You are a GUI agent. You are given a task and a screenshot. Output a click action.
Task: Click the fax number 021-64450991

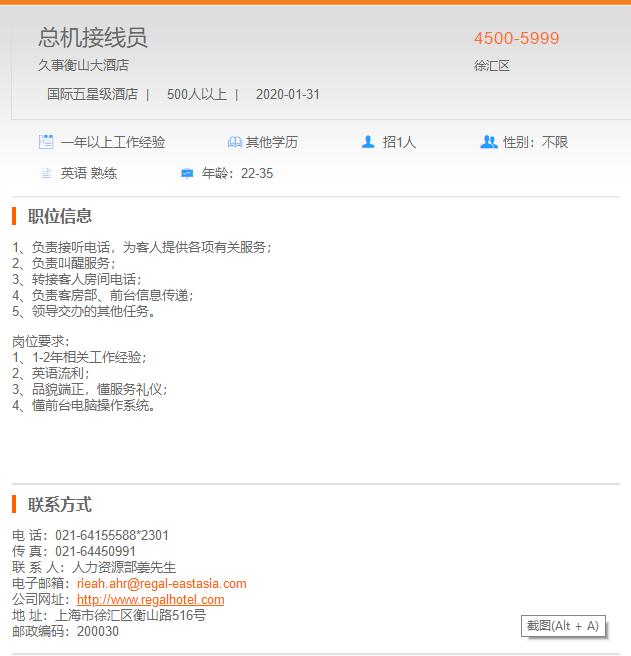point(95,551)
